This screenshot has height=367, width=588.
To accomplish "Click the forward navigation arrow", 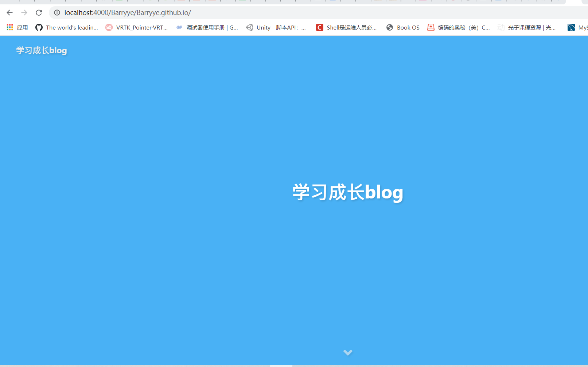I will [x=24, y=12].
